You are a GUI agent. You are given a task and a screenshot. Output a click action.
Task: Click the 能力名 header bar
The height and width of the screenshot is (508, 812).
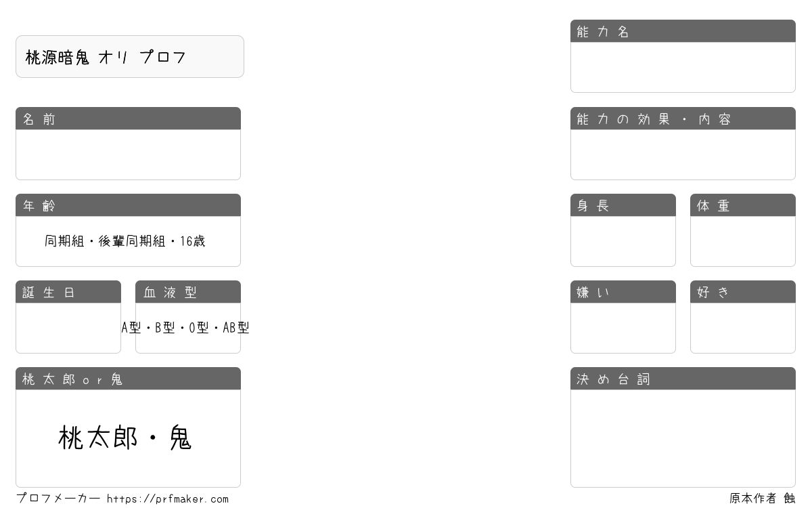pos(683,31)
